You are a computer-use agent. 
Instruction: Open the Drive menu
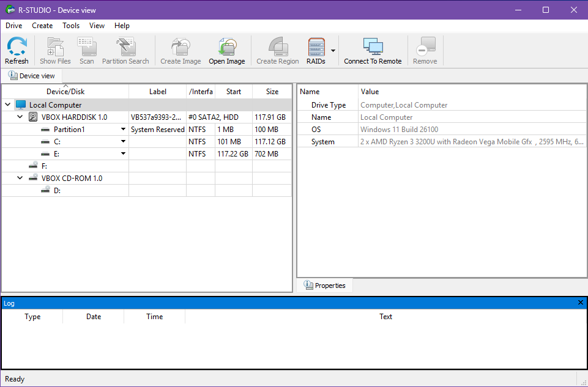tap(14, 26)
